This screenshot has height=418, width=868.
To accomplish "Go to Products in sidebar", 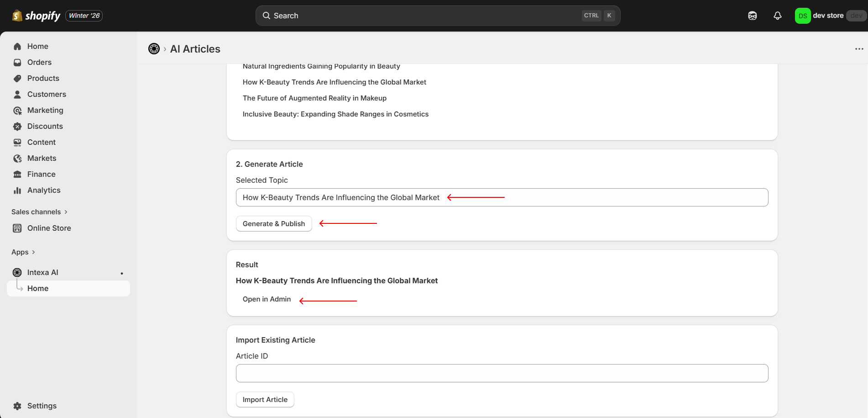I will tap(43, 78).
